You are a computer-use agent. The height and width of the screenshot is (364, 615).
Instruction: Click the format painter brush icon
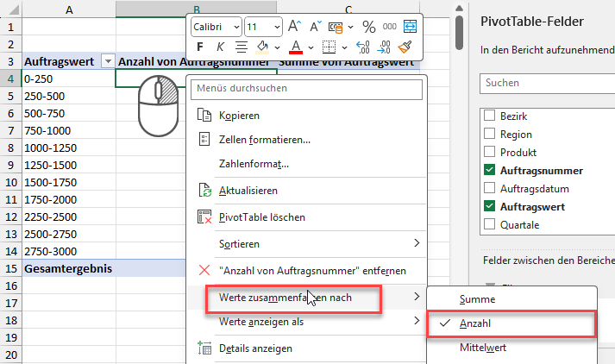(404, 47)
